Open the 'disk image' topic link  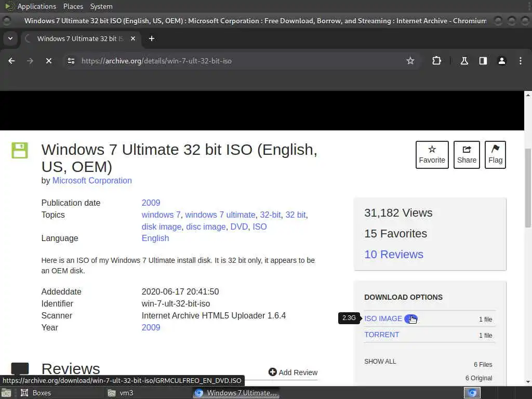pos(162,227)
